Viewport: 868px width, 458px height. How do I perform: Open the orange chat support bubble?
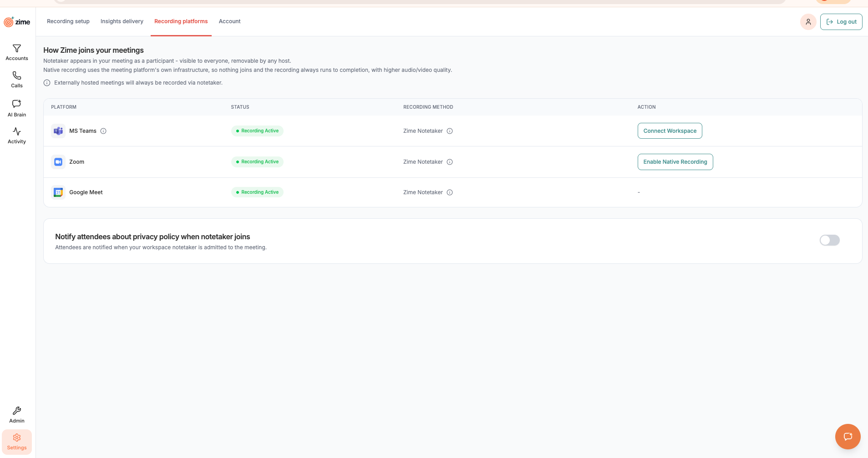(848, 437)
